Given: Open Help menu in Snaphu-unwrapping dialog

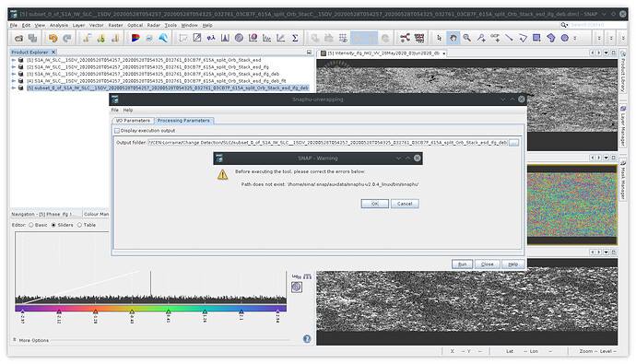Looking at the screenshot, I should click(x=128, y=111).
